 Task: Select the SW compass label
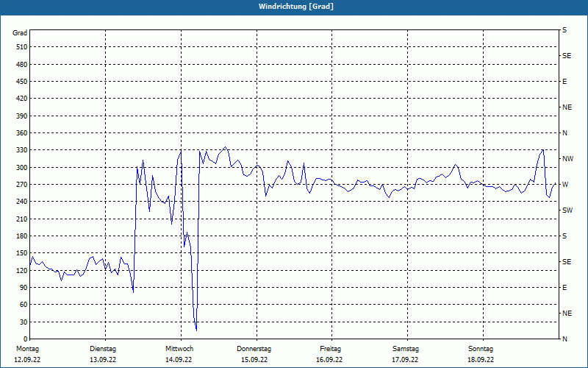[x=567, y=210]
